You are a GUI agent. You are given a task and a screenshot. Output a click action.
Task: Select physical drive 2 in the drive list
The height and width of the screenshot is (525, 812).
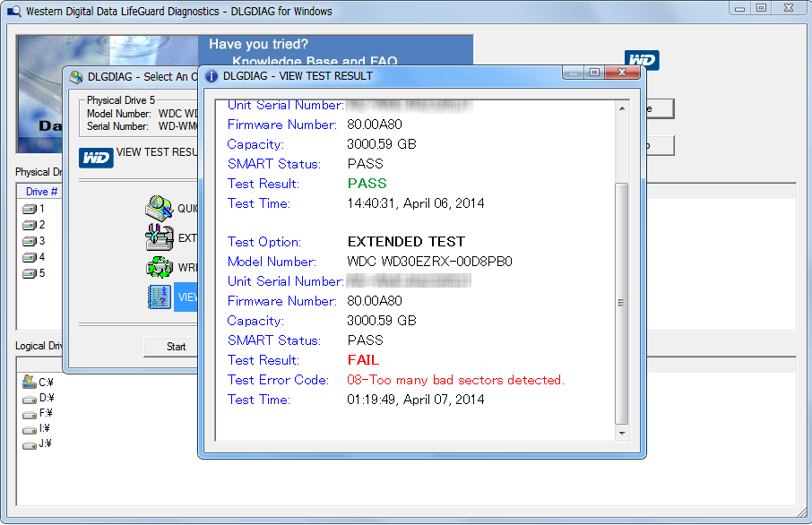[x=36, y=225]
